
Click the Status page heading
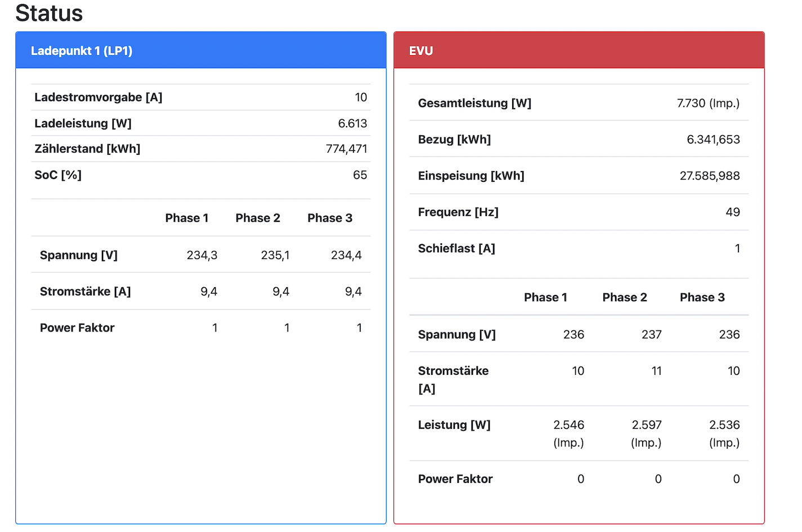pos(49,13)
